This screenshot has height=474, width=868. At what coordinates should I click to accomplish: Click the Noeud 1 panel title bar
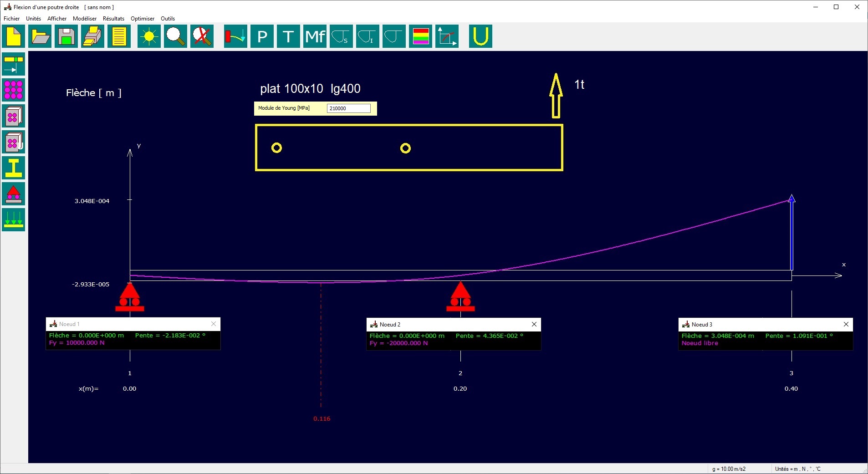pyautogui.click(x=133, y=324)
